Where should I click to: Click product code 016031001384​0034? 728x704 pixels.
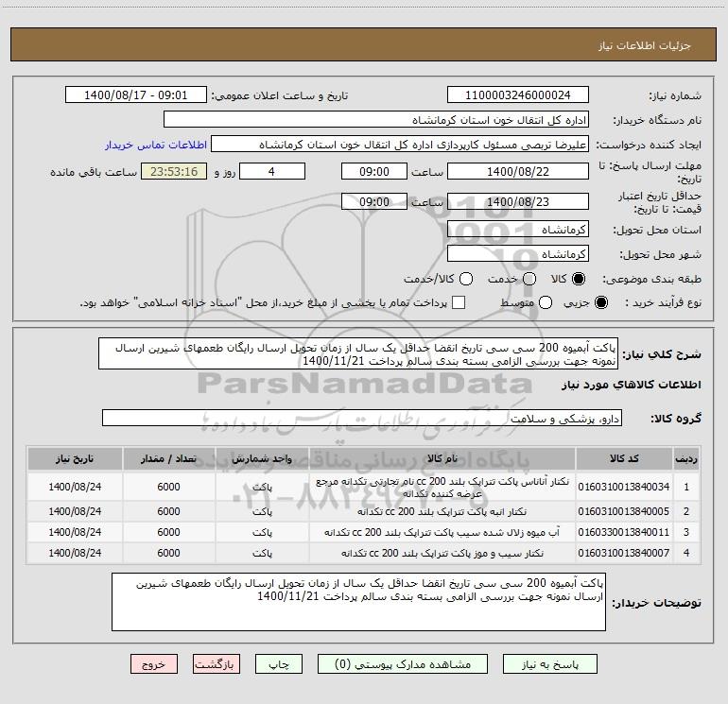coord(624,487)
